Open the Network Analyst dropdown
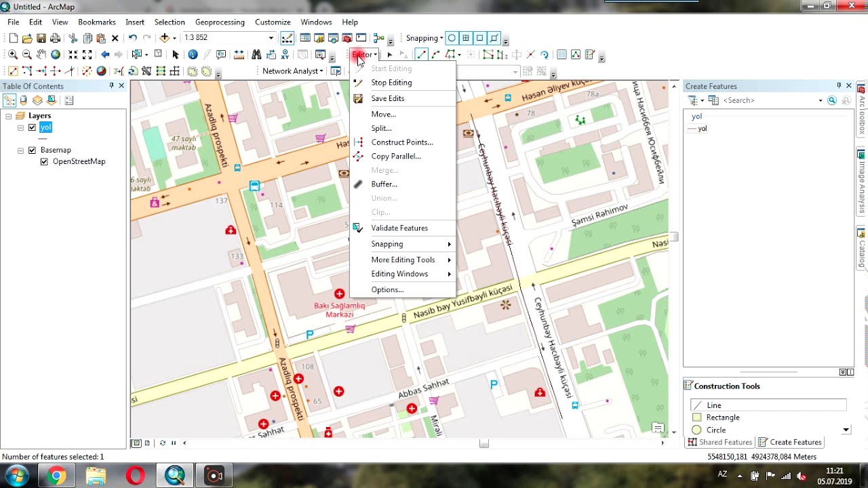The height and width of the screenshot is (488, 868). (292, 71)
